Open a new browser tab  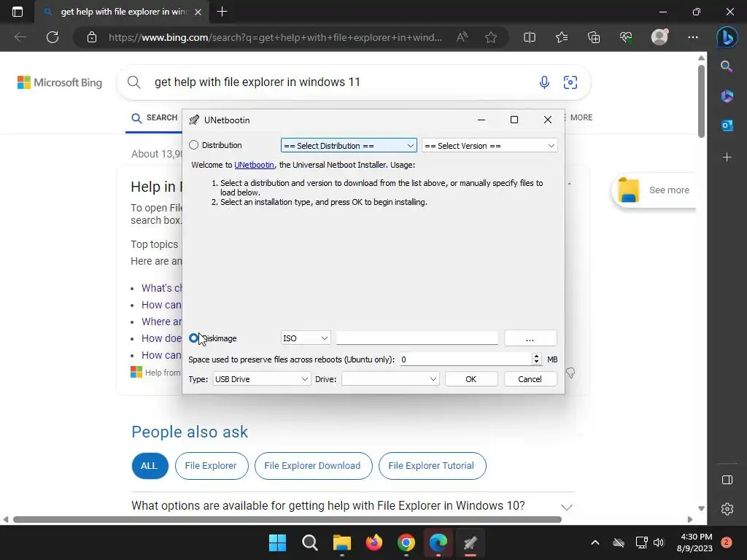[x=222, y=12]
